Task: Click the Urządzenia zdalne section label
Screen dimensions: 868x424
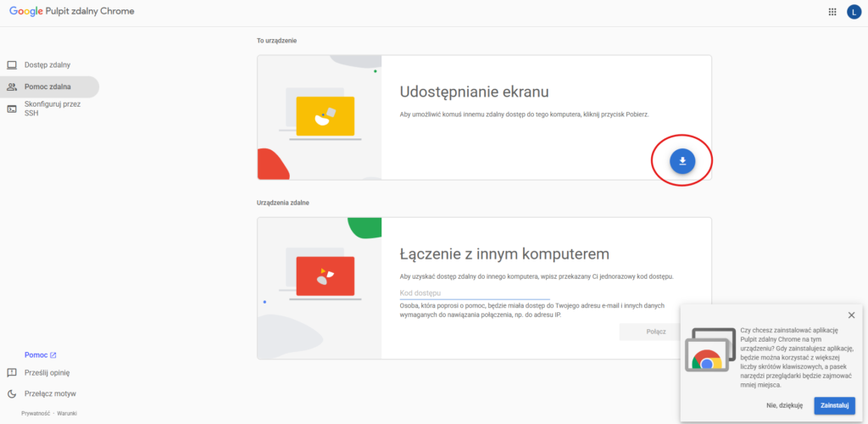Action: [283, 203]
